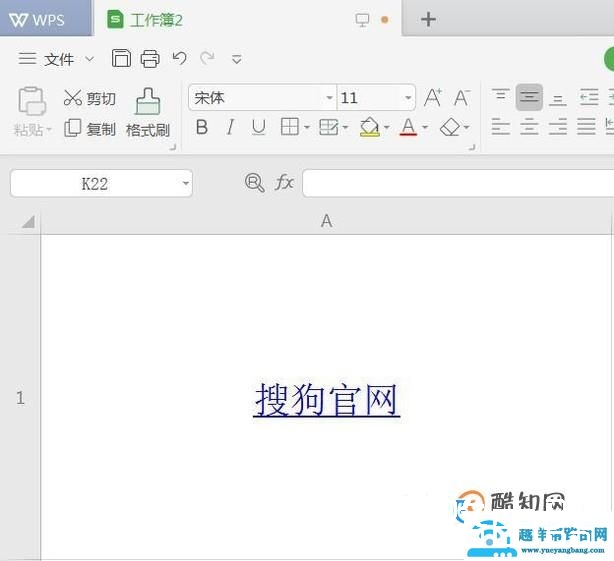The height and width of the screenshot is (561, 614).
Task: Click 剪切 cut button
Action: 90,98
